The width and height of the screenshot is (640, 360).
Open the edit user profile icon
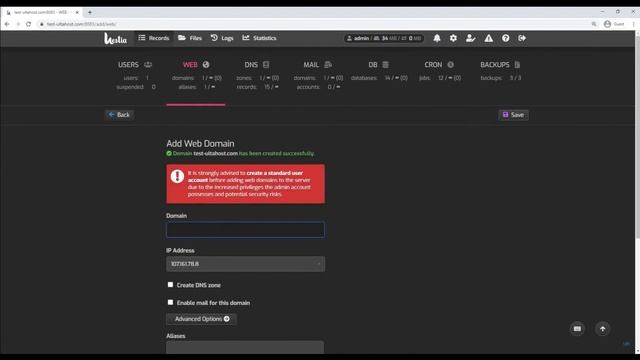[x=471, y=38]
